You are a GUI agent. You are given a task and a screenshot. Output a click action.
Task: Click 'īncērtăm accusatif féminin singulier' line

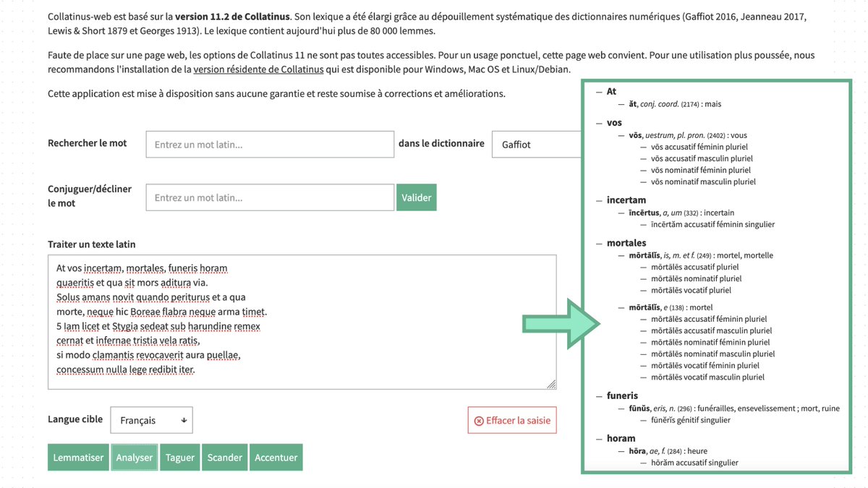coord(712,224)
